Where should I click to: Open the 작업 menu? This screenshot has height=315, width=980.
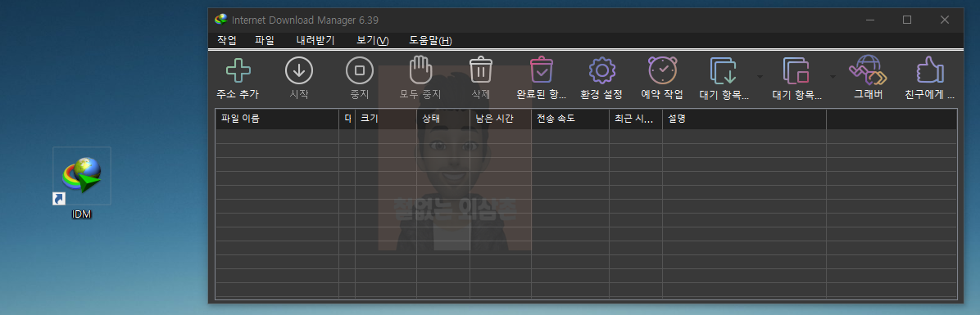pyautogui.click(x=227, y=41)
